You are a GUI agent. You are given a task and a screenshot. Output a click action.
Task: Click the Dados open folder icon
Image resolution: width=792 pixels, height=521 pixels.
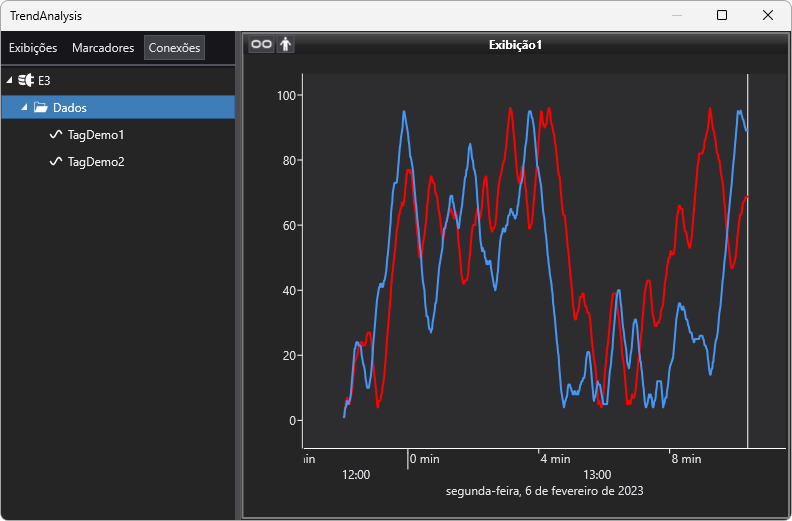click(x=41, y=107)
